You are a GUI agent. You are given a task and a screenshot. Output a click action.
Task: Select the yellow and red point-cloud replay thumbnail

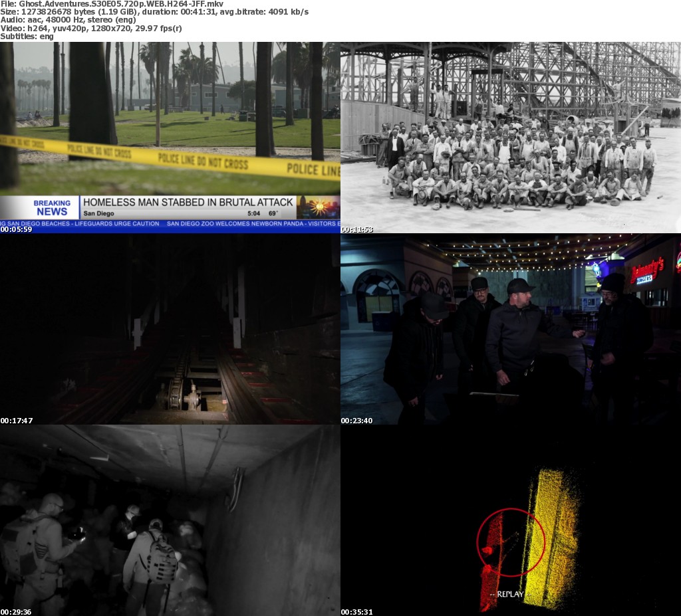pos(510,520)
